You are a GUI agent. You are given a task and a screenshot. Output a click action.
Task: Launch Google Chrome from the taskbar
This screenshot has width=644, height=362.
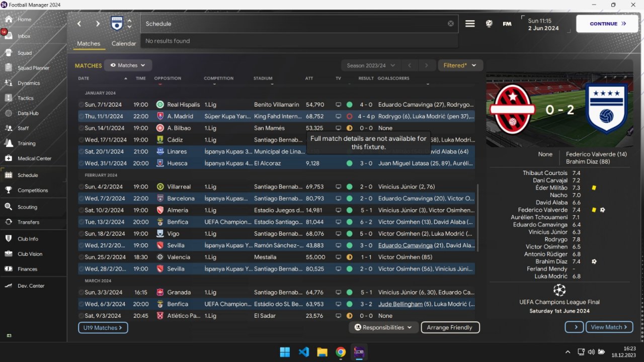click(341, 352)
